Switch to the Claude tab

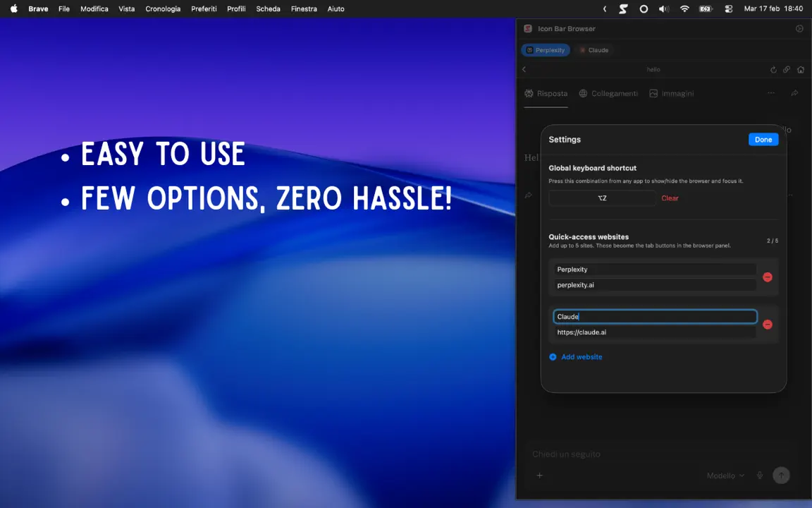point(593,50)
